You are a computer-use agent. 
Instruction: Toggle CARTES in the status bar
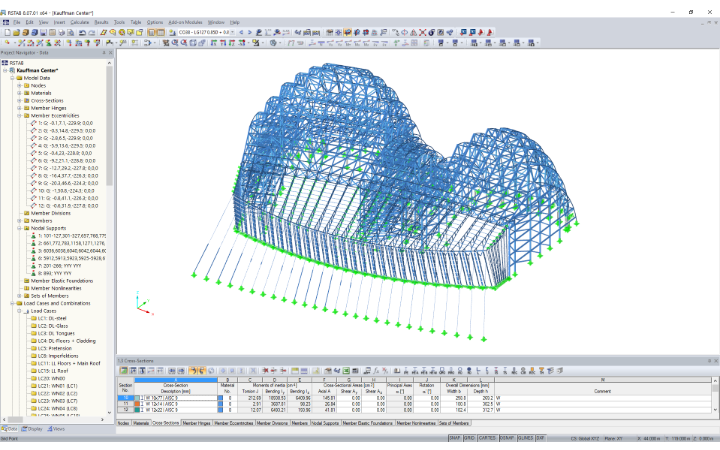[487, 439]
